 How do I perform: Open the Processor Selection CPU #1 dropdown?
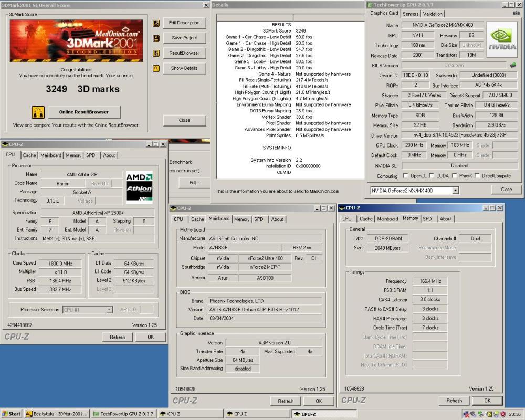tap(110, 309)
